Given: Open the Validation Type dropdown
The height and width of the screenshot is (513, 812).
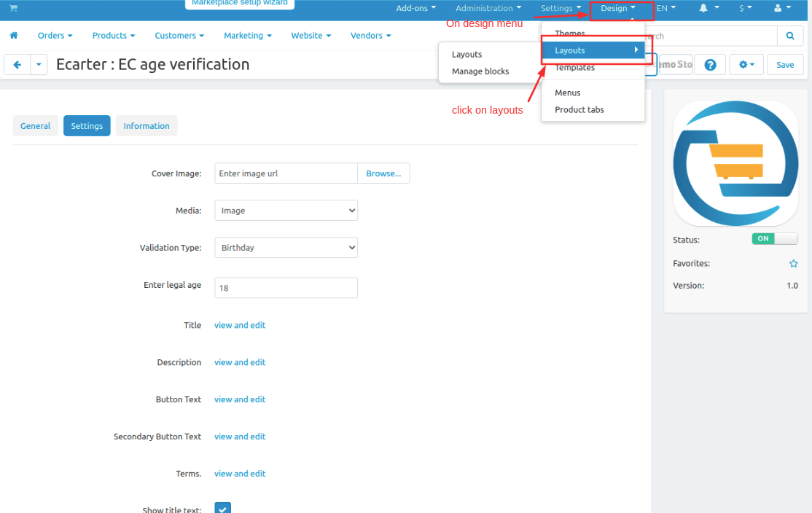Looking at the screenshot, I should coord(286,248).
